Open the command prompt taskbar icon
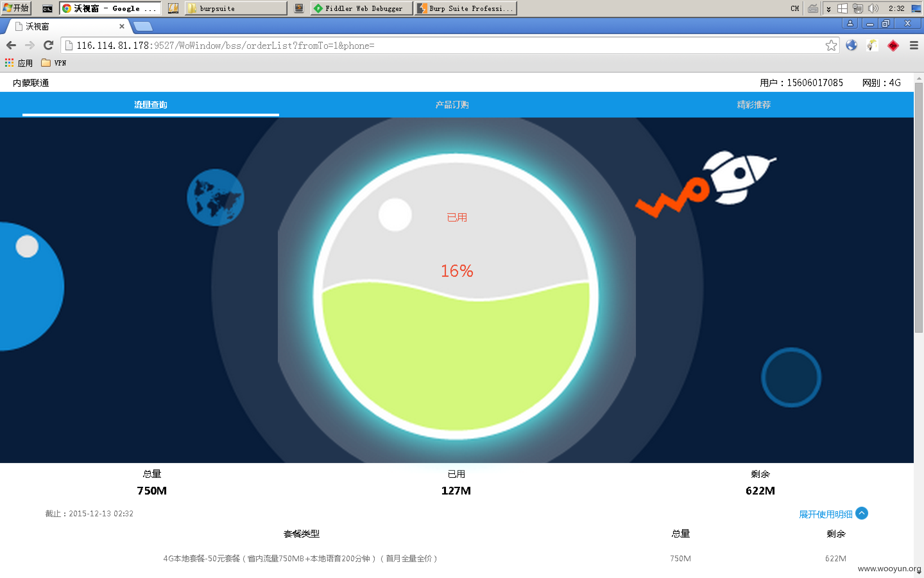Screen dimensions: 924x578 (47, 8)
